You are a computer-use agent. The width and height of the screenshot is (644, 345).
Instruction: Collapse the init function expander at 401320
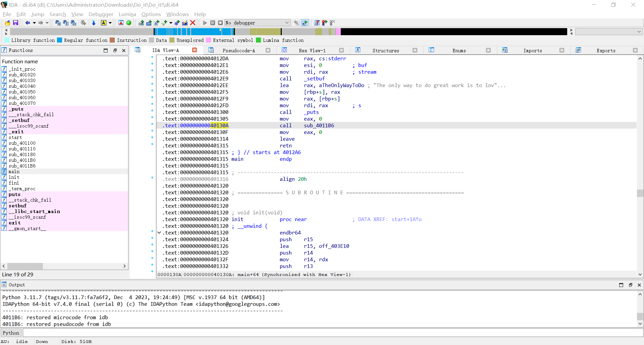[x=159, y=232]
